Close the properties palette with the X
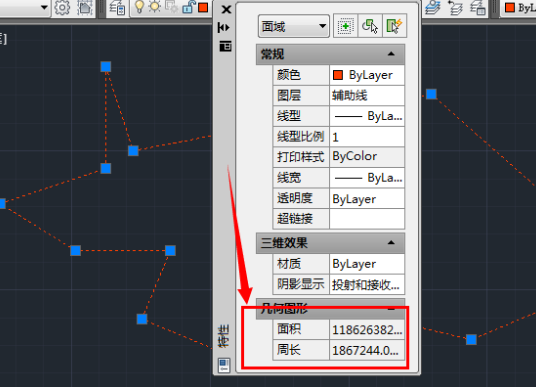 point(226,9)
